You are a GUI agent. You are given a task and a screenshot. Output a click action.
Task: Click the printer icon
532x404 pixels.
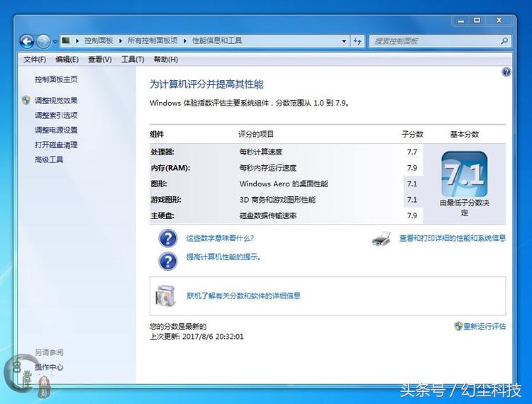(382, 239)
